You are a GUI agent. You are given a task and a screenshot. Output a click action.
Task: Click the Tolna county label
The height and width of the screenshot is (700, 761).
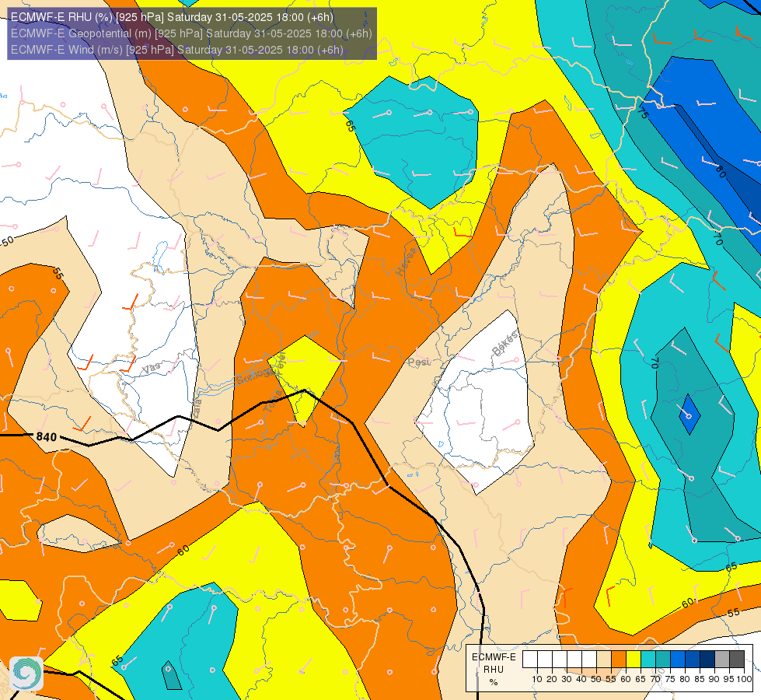coord(273,401)
